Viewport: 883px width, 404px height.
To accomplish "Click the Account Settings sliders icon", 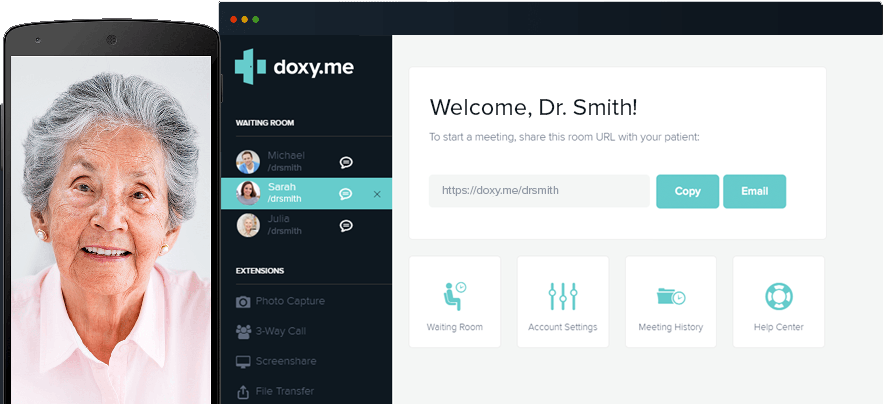I will pyautogui.click(x=563, y=296).
